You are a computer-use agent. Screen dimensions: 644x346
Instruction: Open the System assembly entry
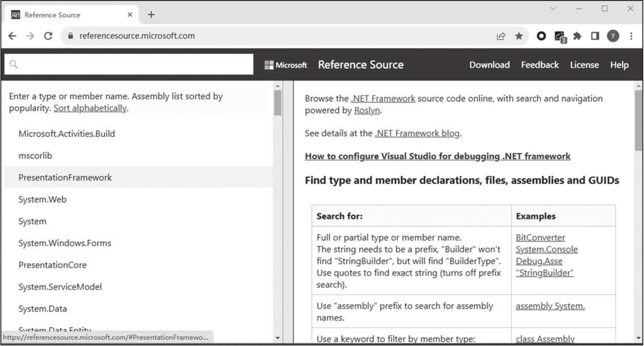(32, 221)
